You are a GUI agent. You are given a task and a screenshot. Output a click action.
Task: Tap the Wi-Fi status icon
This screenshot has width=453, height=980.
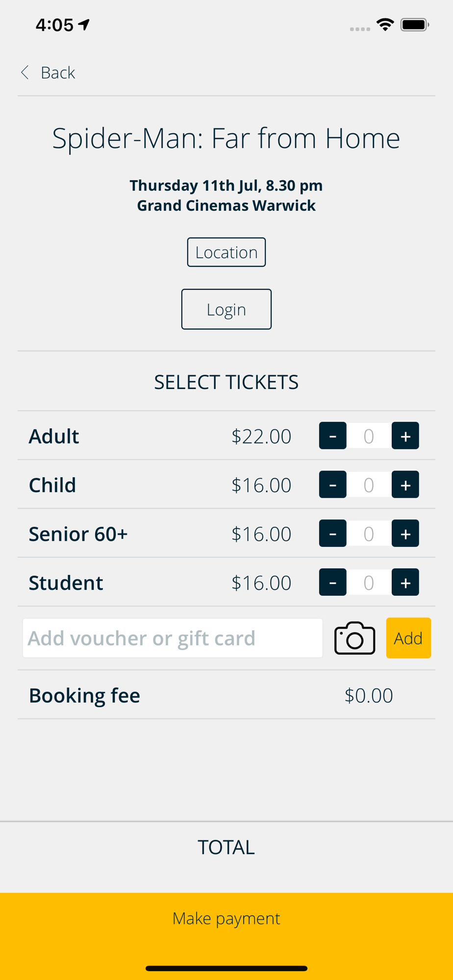(385, 24)
